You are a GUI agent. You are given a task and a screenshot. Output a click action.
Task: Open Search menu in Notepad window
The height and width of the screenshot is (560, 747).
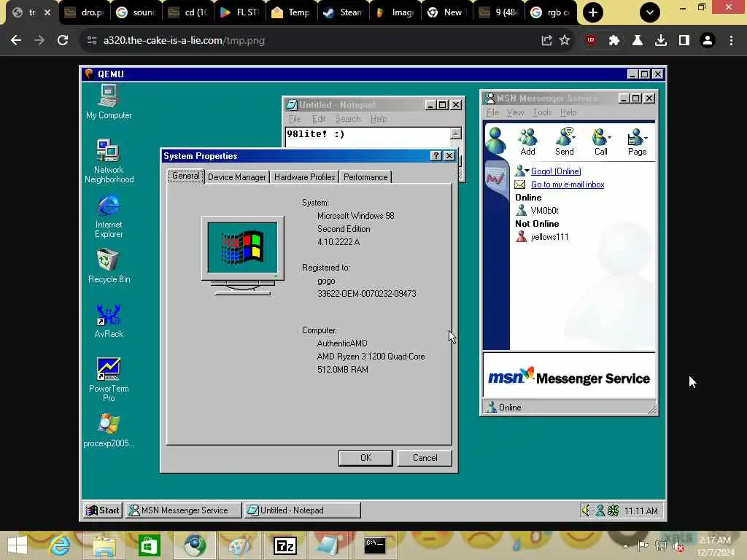pos(348,119)
